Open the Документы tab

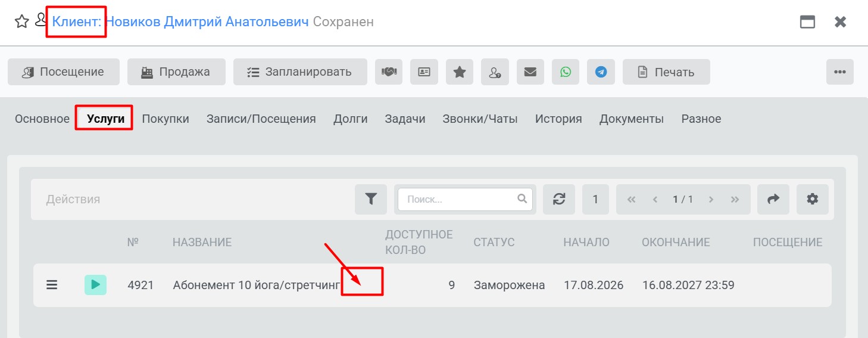pyautogui.click(x=632, y=119)
